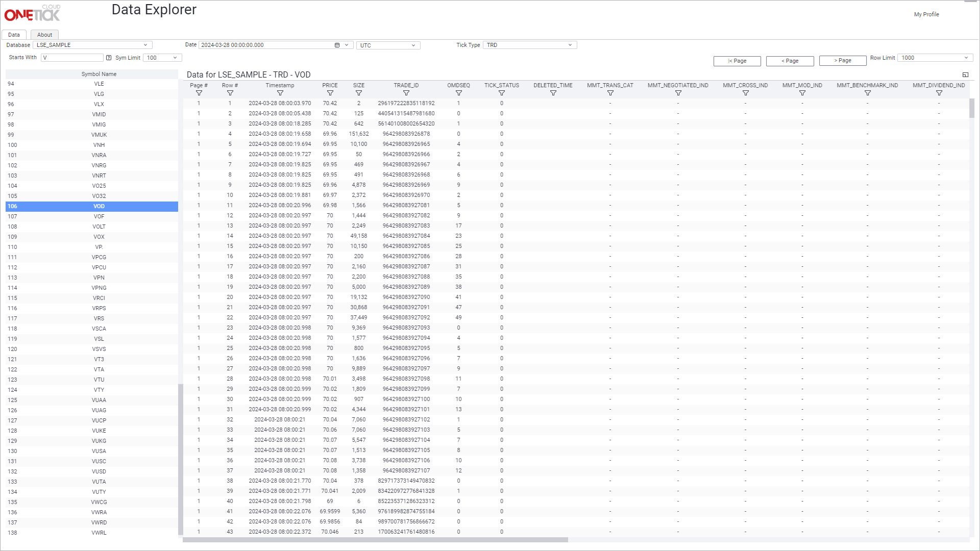The width and height of the screenshot is (980, 551).
Task: Open the MMT_TRANS_CAT filter icon
Action: 610,93
